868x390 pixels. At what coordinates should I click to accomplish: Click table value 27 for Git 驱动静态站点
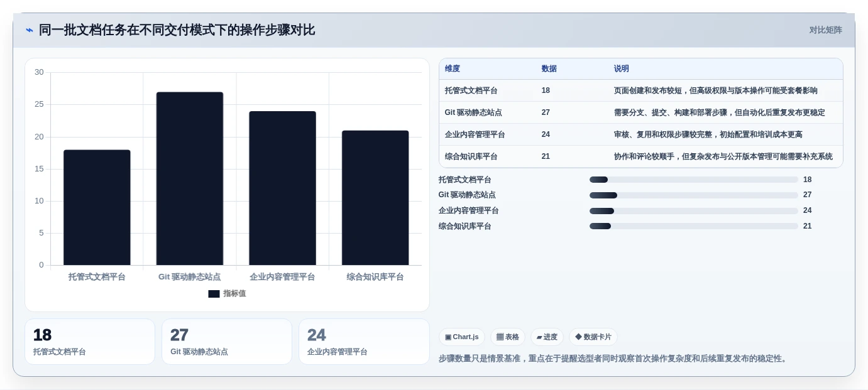point(546,112)
